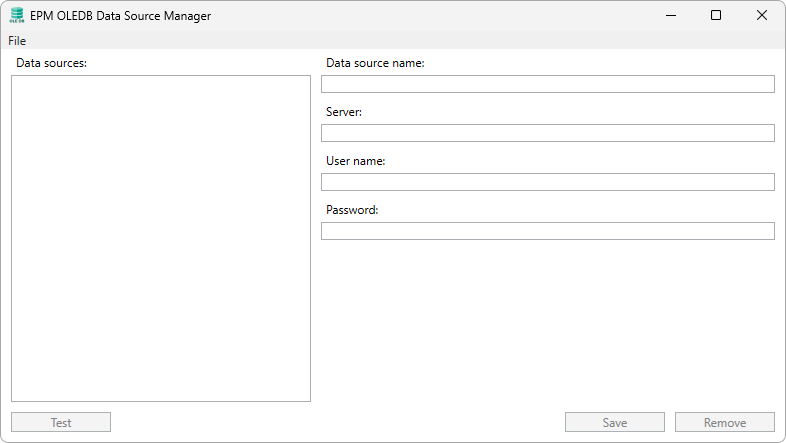786x443 pixels.
Task: Click the 'Server:' label text
Action: tap(344, 112)
